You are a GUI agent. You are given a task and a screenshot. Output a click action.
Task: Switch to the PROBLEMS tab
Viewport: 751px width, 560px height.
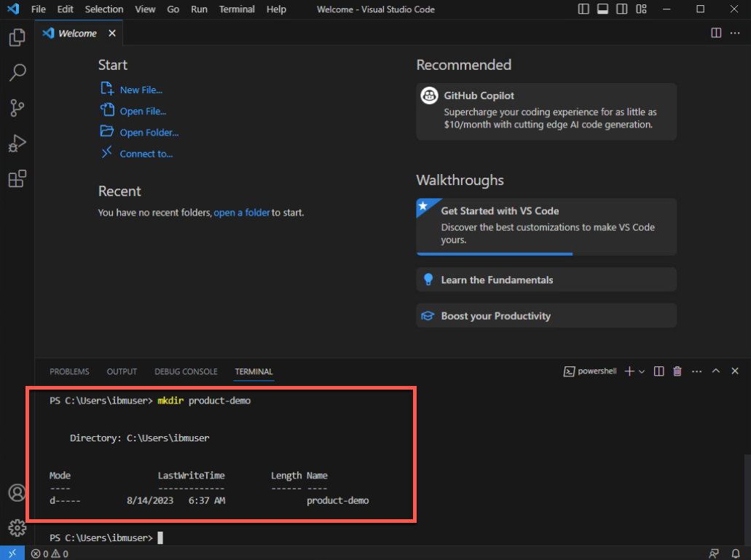click(x=69, y=371)
